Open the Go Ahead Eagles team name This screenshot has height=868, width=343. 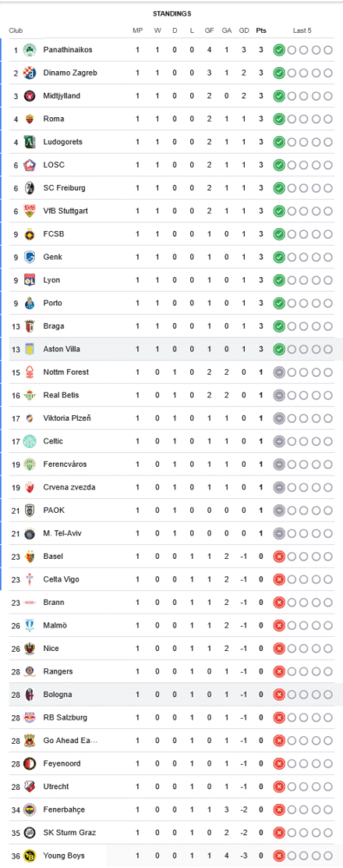(70, 740)
